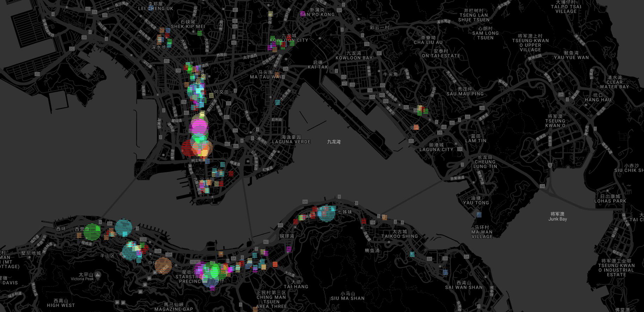Click the Victoria Peak mountain icon
The height and width of the screenshot is (312, 644).
pyautogui.click(x=98, y=275)
